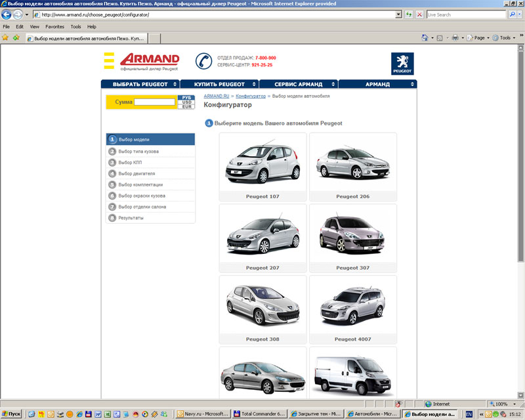Click the magnifier Search icon
Image resolution: width=525 pixels, height=420 pixels.
[x=512, y=14]
